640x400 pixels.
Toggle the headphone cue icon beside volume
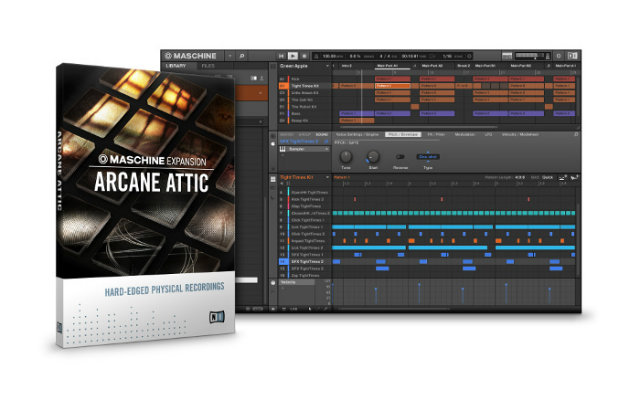coord(548,56)
